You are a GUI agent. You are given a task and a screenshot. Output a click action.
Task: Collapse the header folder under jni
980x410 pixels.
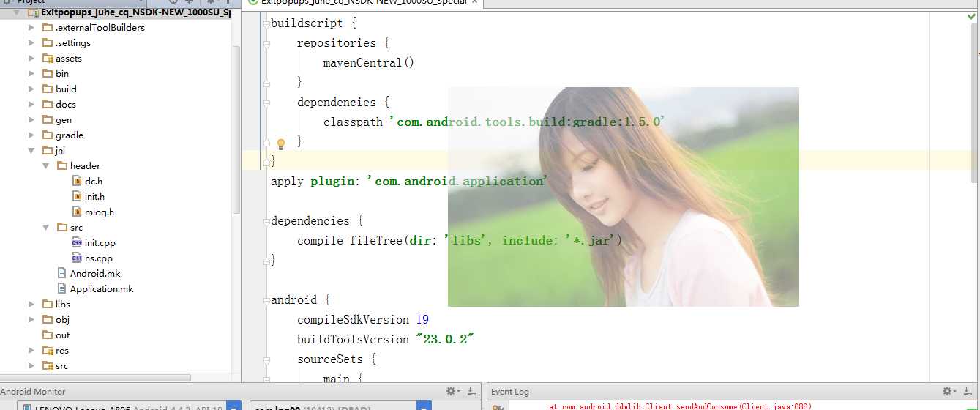click(46, 165)
